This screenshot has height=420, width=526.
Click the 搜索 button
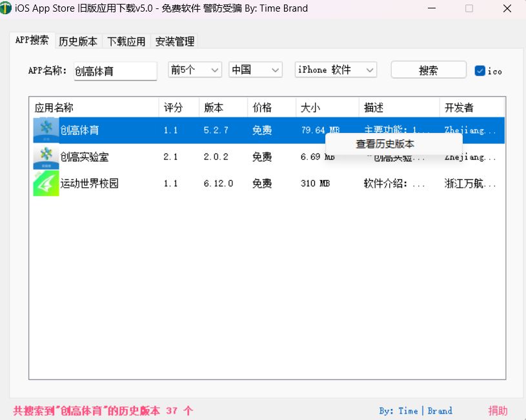pos(429,70)
